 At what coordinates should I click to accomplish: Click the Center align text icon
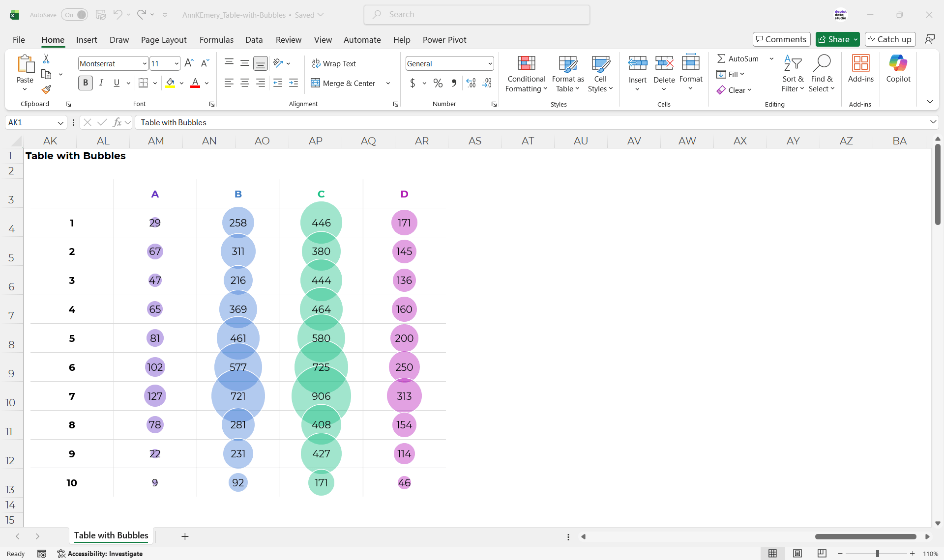coord(244,83)
